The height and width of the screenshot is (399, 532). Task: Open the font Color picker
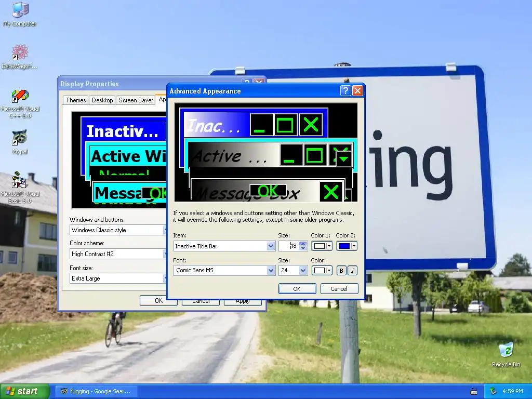click(x=322, y=270)
